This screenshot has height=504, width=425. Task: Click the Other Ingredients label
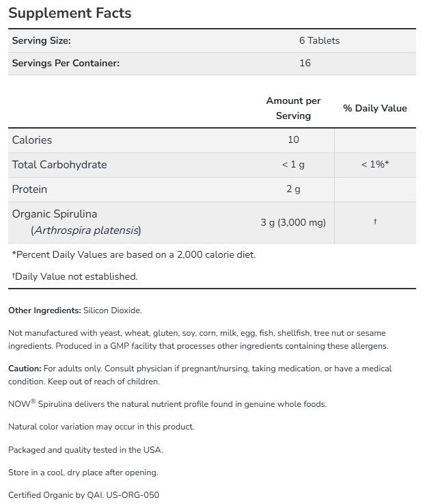coord(44,310)
